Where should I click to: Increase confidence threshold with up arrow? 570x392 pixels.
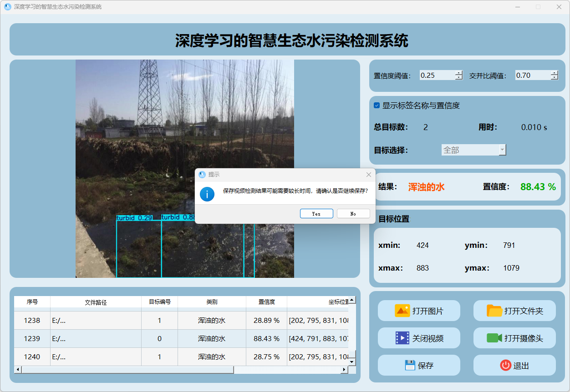[x=458, y=73]
